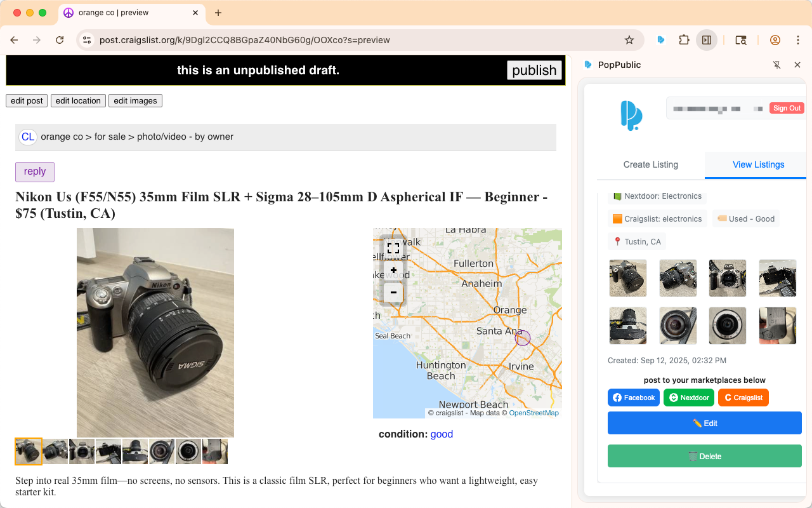Unpin the PopPublic side panel

click(777, 65)
